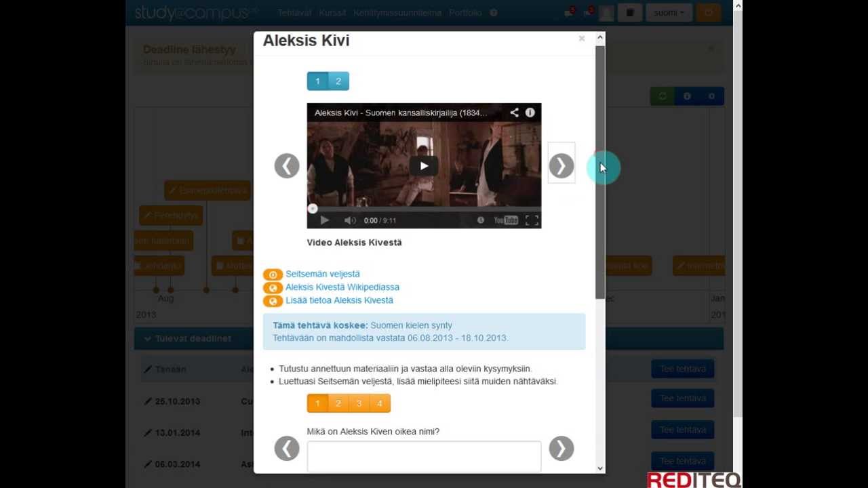Switch to material page 1 tab
The width and height of the screenshot is (868, 488).
(317, 81)
